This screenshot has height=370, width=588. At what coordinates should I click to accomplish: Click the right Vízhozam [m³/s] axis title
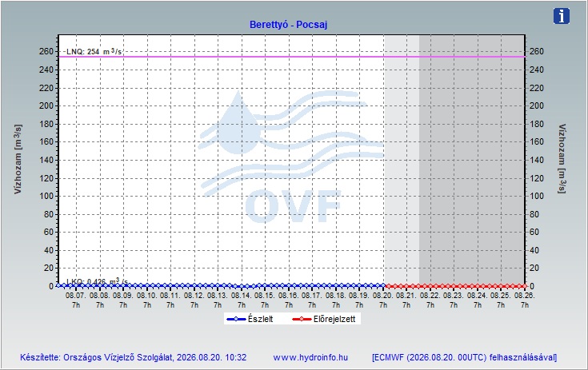(x=562, y=158)
